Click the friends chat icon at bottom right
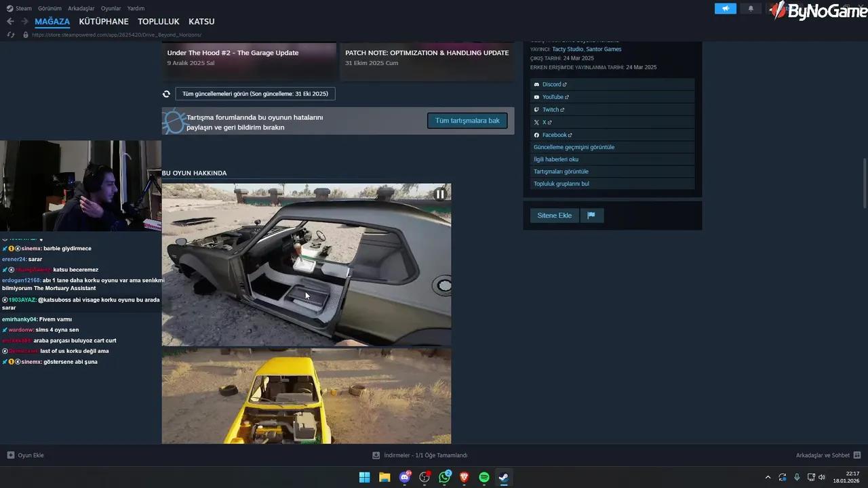Screen dimensions: 868x488 tap(857, 455)
